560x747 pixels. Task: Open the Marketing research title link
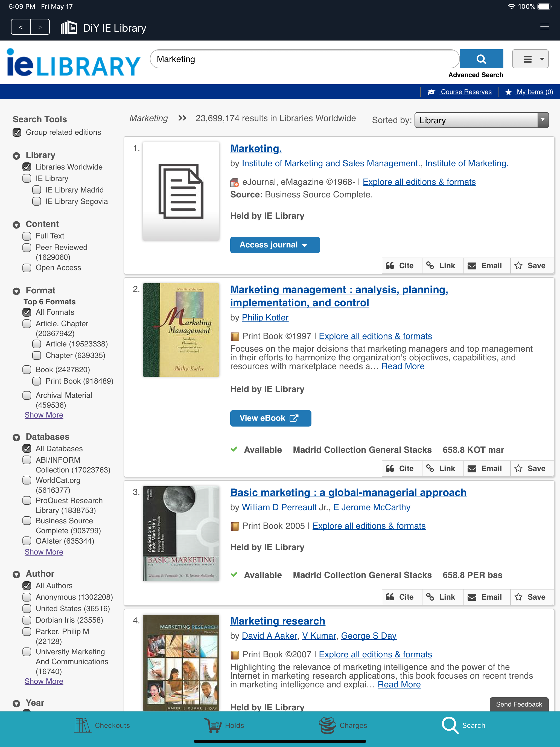[278, 621]
